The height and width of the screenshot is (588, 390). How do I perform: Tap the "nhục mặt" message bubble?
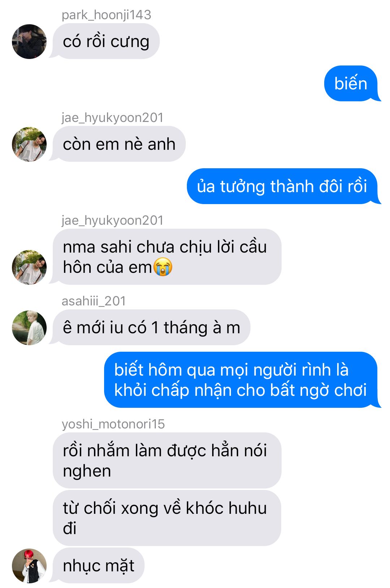pos(98,566)
